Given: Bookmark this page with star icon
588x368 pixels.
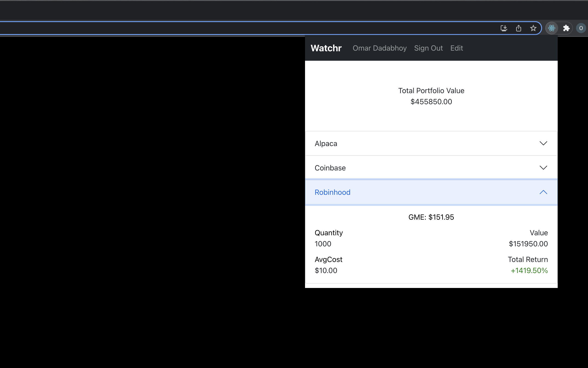Looking at the screenshot, I should 533,28.
